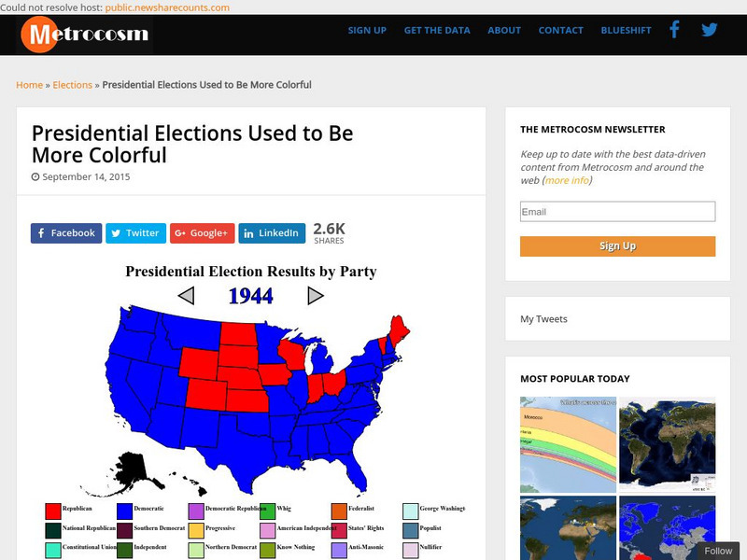Share the article on Google+
This screenshot has height=560, width=747.
coord(202,233)
